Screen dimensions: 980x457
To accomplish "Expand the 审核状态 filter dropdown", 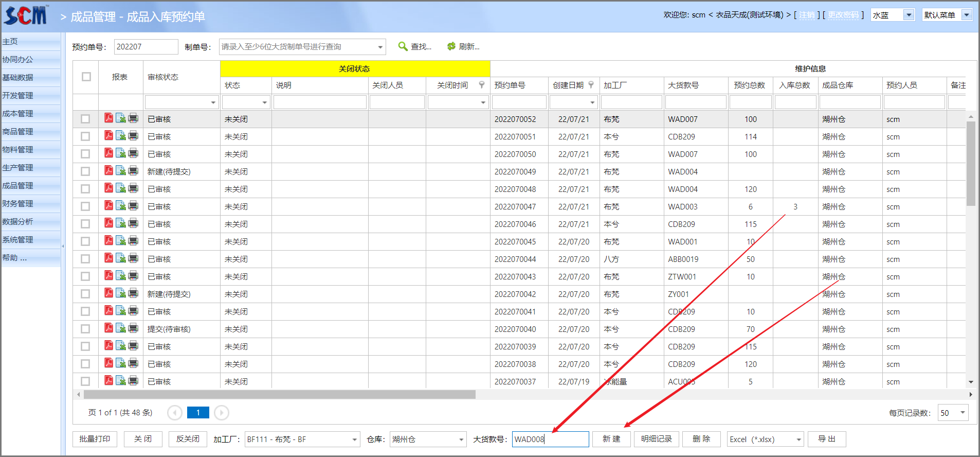I will pos(213,102).
